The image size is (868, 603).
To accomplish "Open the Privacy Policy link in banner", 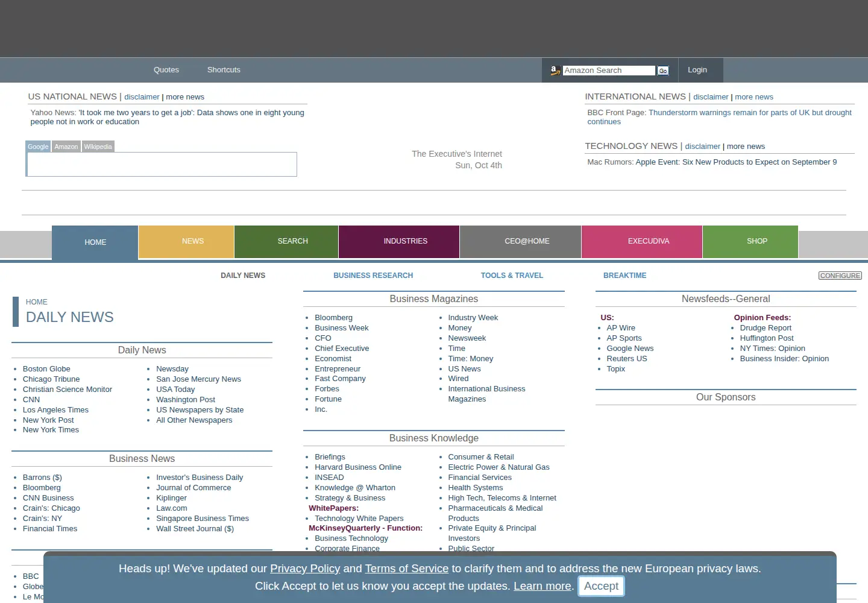I will [x=305, y=569].
